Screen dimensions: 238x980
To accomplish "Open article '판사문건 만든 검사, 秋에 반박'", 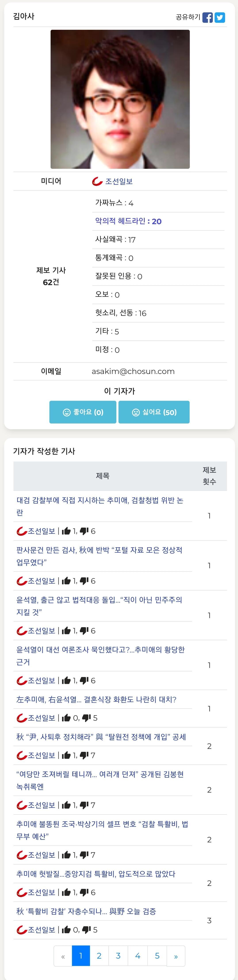I will click(99, 556).
